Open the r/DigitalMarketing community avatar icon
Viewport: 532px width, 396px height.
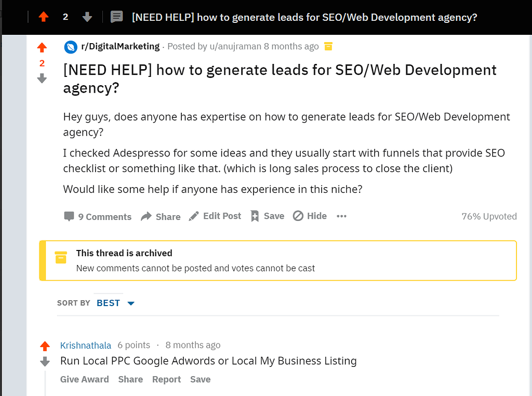(71, 47)
